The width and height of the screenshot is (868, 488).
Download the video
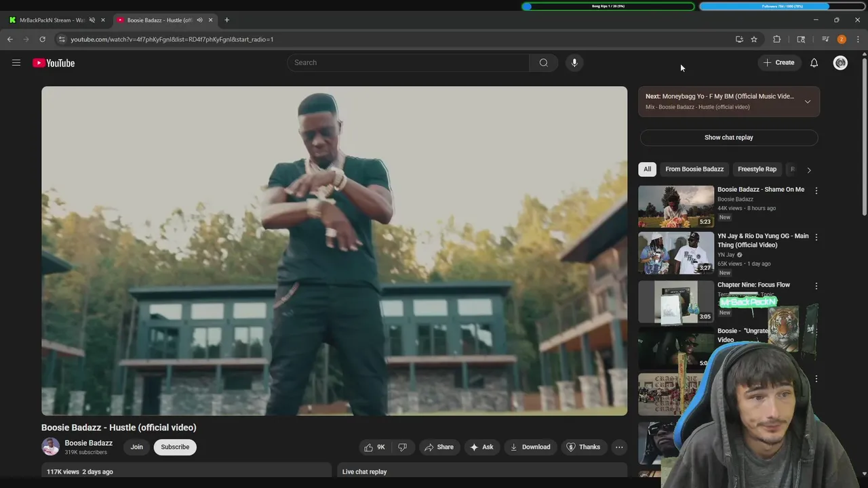pos(530,447)
